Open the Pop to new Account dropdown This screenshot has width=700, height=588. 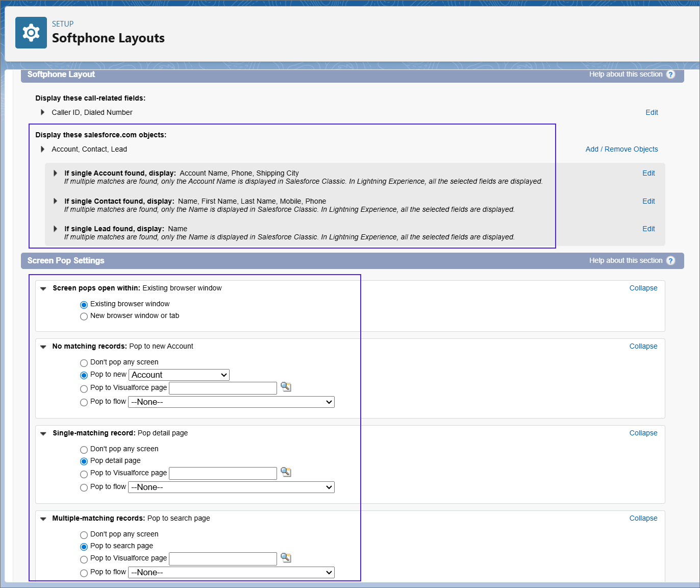[x=179, y=375]
